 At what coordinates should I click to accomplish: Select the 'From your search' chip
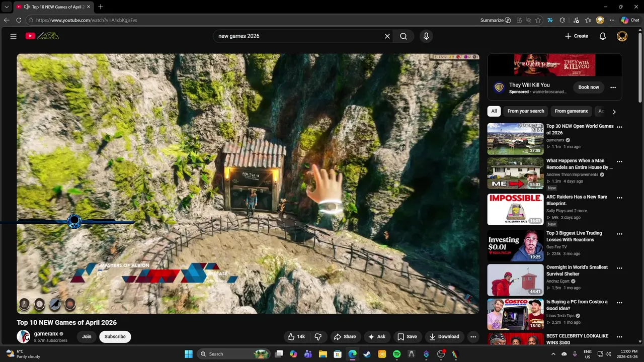[526, 111]
